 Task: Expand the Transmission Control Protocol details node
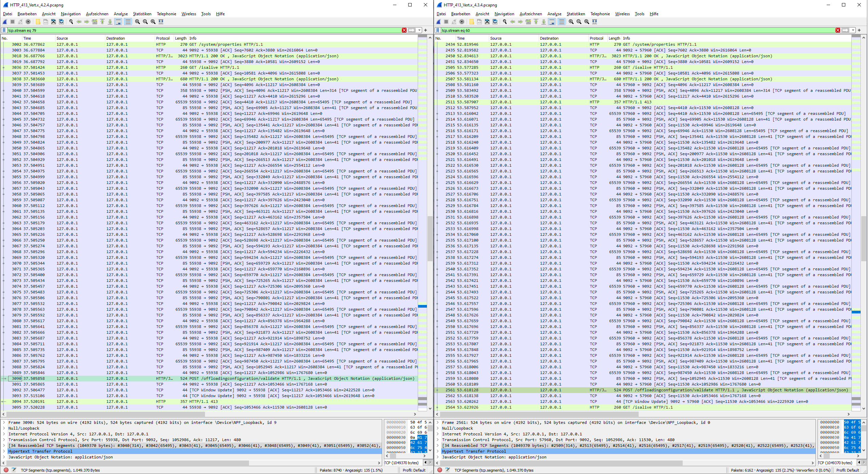(4, 439)
